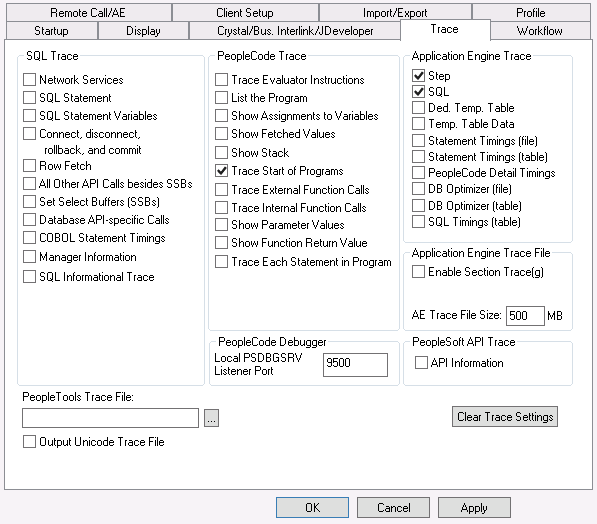Click the AE Trace File Size field

tap(525, 316)
